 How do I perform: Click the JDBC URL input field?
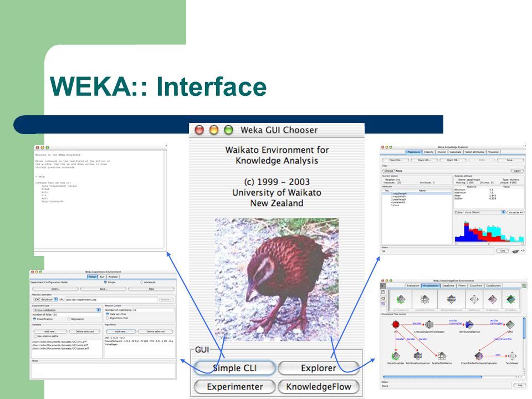click(x=111, y=300)
